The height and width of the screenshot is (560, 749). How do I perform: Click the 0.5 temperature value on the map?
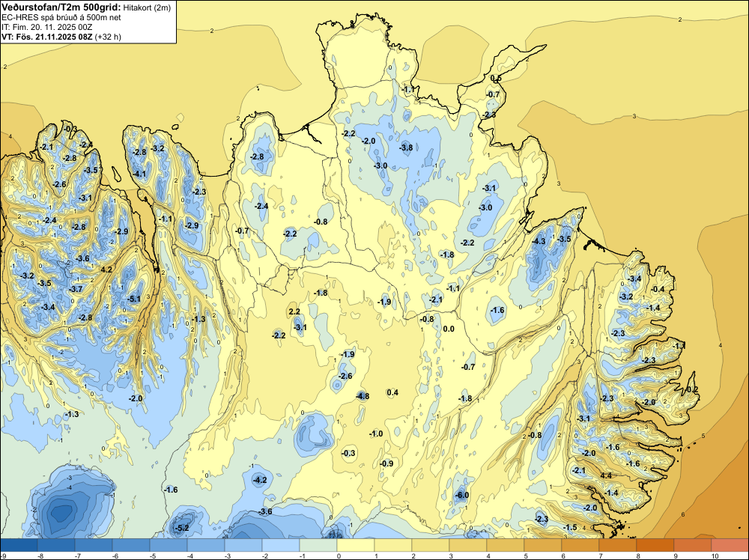[496, 79]
